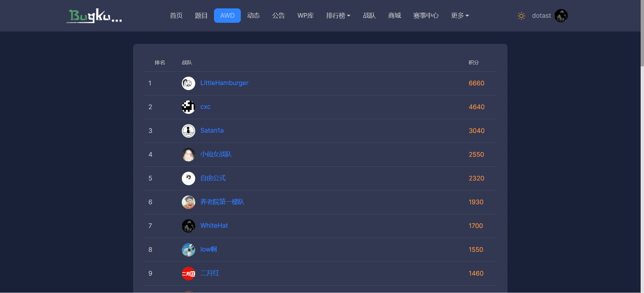Click the Bugku logo
Viewport: 644px width, 293px height.
(x=94, y=16)
